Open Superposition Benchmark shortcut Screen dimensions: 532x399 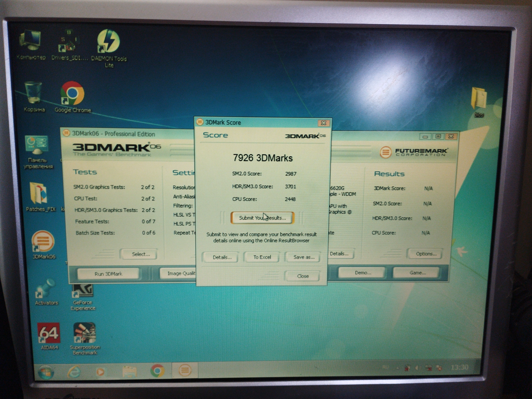tap(85, 339)
